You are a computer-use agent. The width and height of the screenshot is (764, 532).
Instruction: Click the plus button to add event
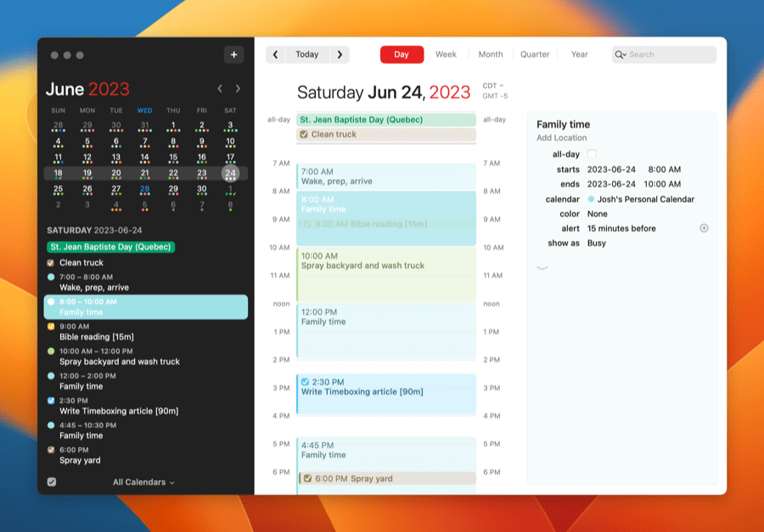coord(234,54)
